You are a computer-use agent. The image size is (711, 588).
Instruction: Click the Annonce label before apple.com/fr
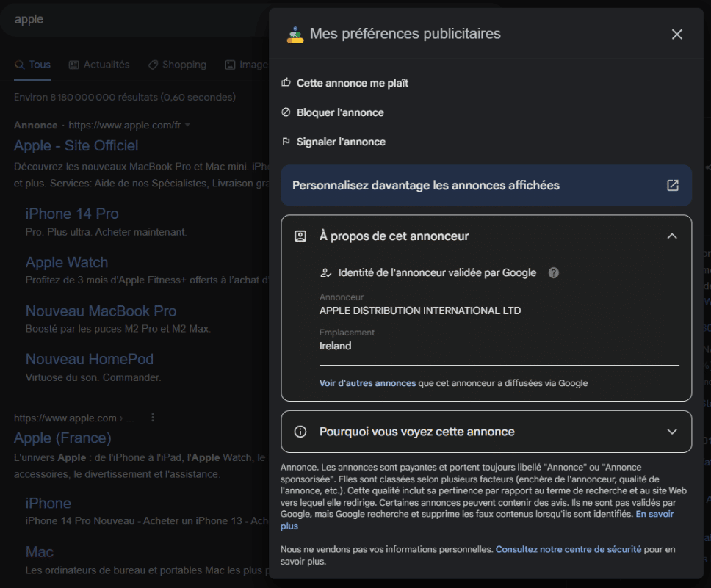click(x=36, y=125)
